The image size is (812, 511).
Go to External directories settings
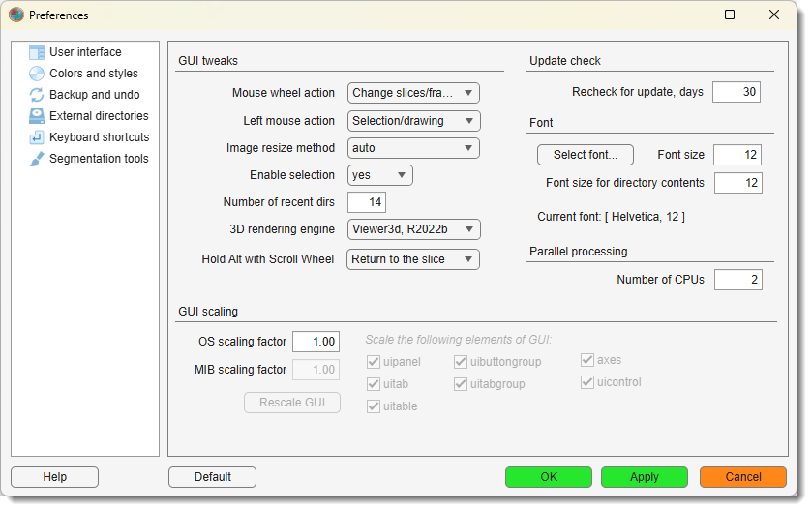[99, 116]
